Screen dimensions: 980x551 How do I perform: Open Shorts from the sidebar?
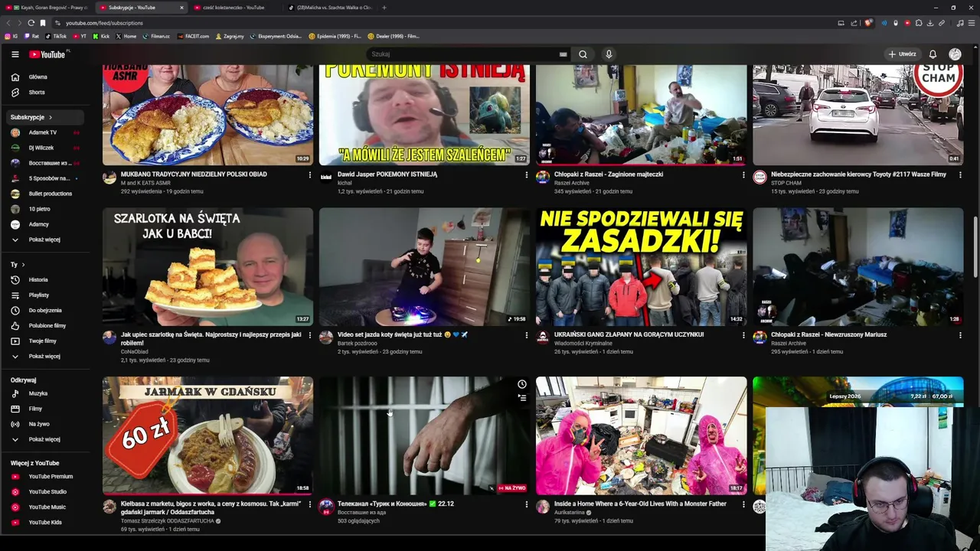coord(46,92)
